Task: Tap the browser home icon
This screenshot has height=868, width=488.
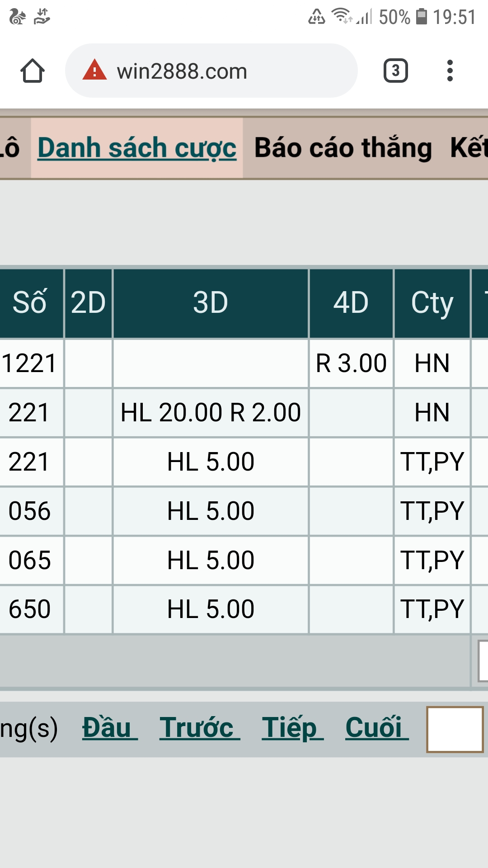Action: pyautogui.click(x=33, y=71)
